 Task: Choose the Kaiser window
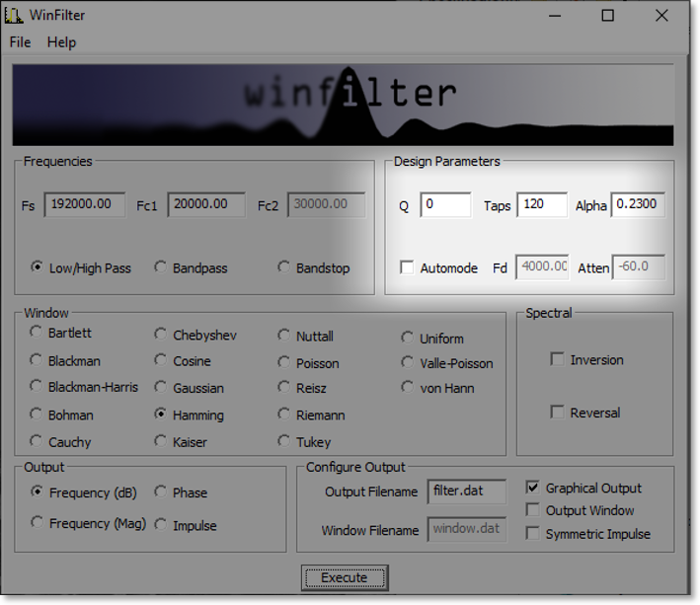[x=161, y=441]
